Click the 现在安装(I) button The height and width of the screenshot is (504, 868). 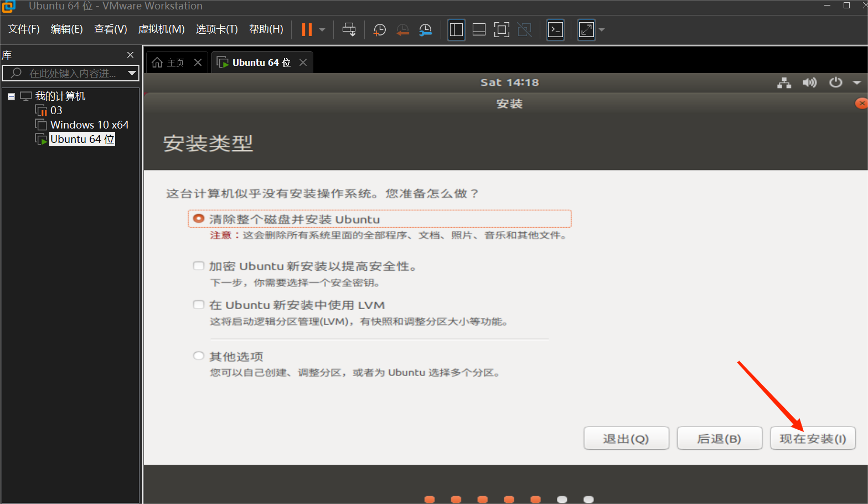click(x=813, y=439)
